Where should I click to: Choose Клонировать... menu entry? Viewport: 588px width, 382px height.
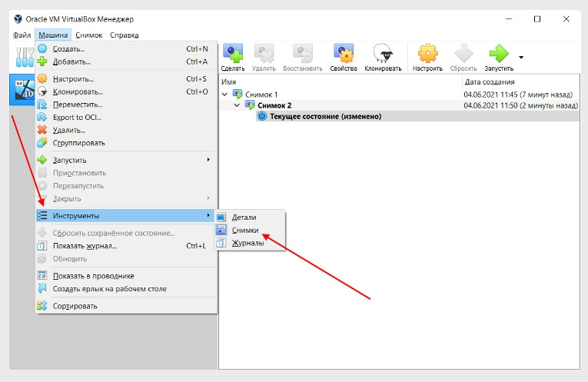(126, 91)
